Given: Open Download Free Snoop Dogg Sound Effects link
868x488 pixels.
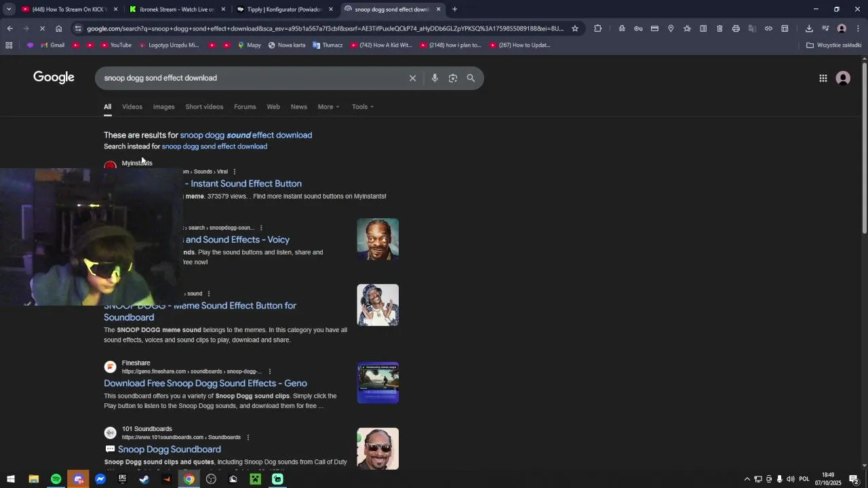Looking at the screenshot, I should (205, 384).
